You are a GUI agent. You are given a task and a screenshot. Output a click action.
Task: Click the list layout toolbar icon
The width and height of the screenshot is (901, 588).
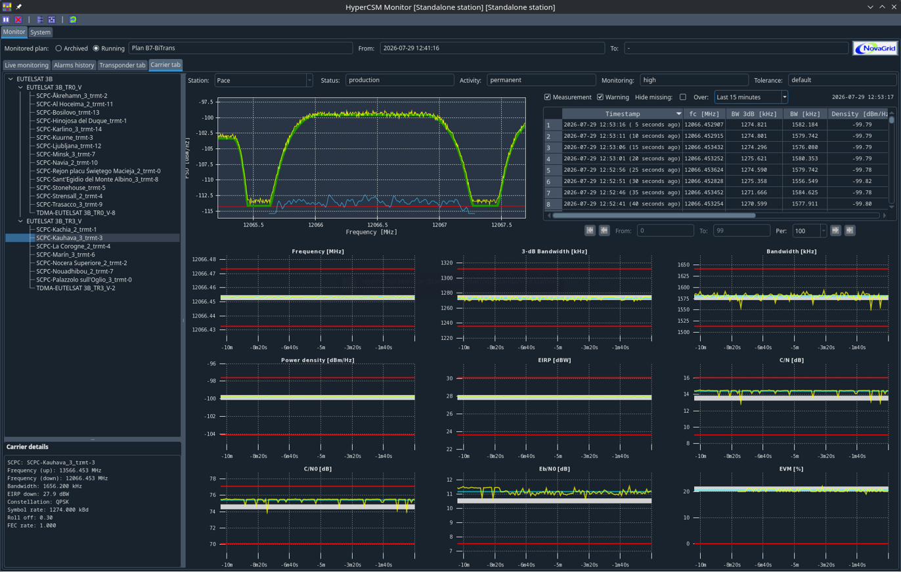coord(40,20)
